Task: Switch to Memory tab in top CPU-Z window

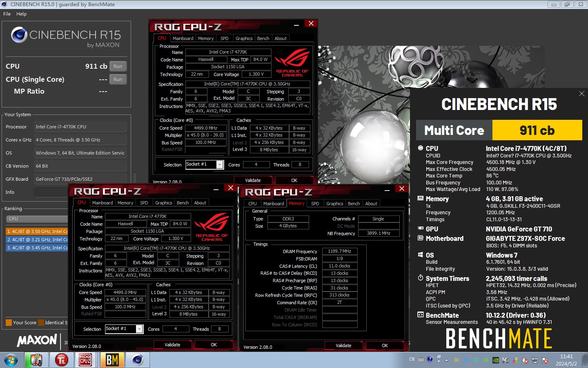Action: click(x=206, y=38)
